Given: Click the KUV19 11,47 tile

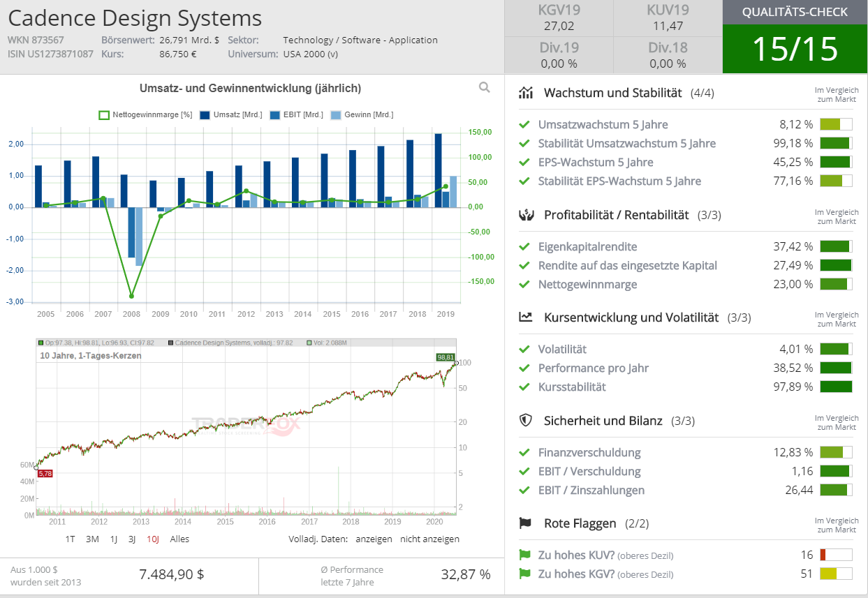Looking at the screenshot, I should (x=668, y=18).
